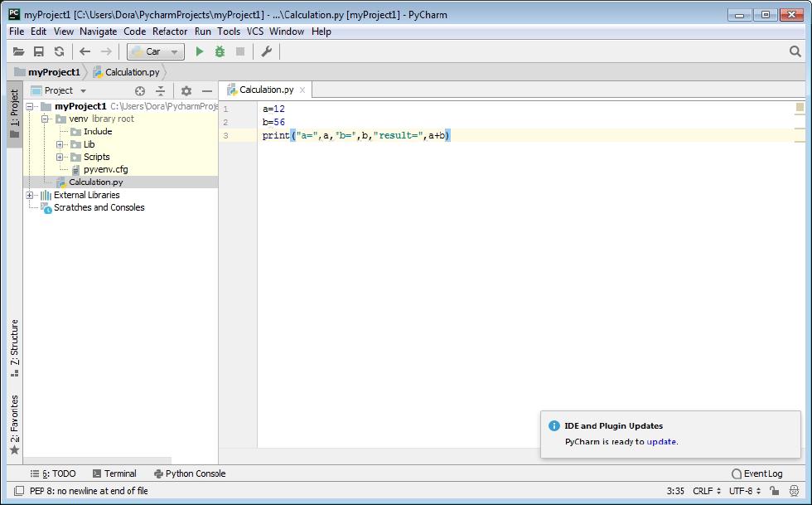Navigate back with the left arrow icon
This screenshot has height=505, width=812.
[85, 51]
